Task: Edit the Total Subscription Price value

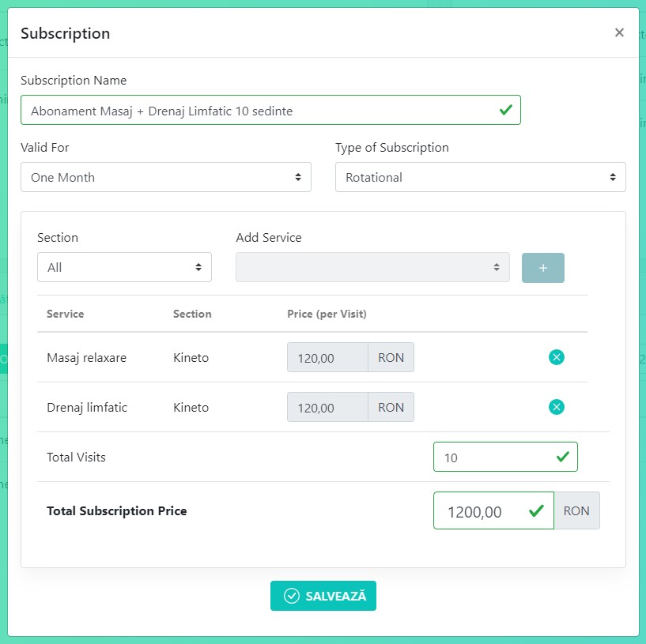Action: 478,511
